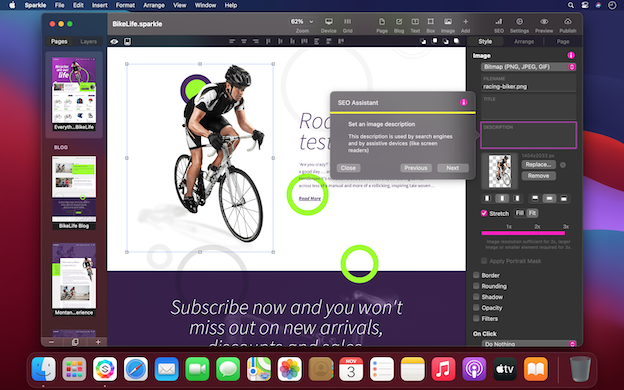The height and width of the screenshot is (390, 624).
Task: Select the Fill stretch mode
Action: pyautogui.click(x=520, y=213)
